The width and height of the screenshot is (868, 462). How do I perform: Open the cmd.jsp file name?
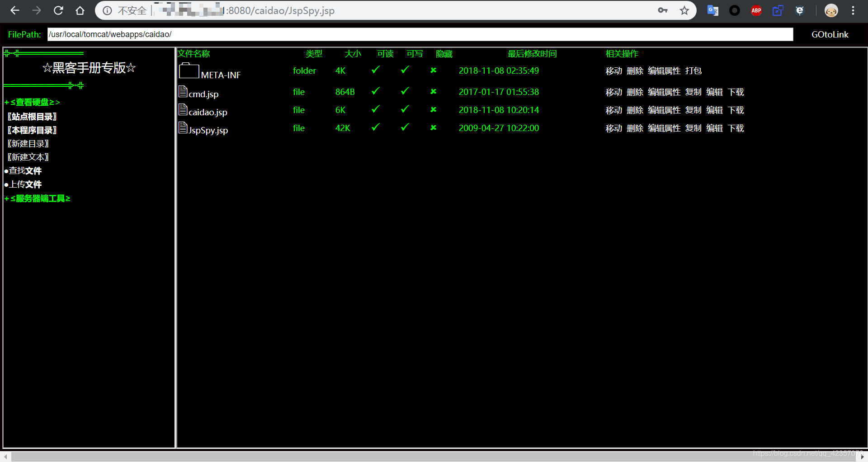(x=203, y=94)
